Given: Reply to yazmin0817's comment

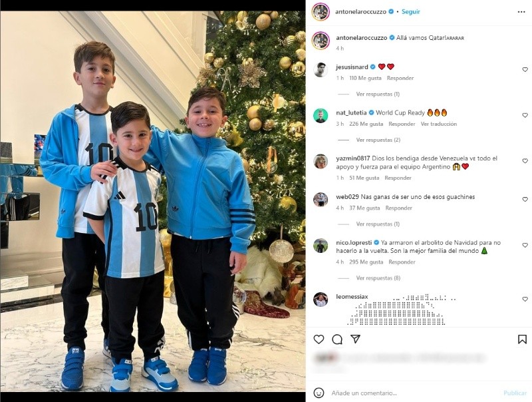Looking at the screenshot, I should [x=398, y=178].
